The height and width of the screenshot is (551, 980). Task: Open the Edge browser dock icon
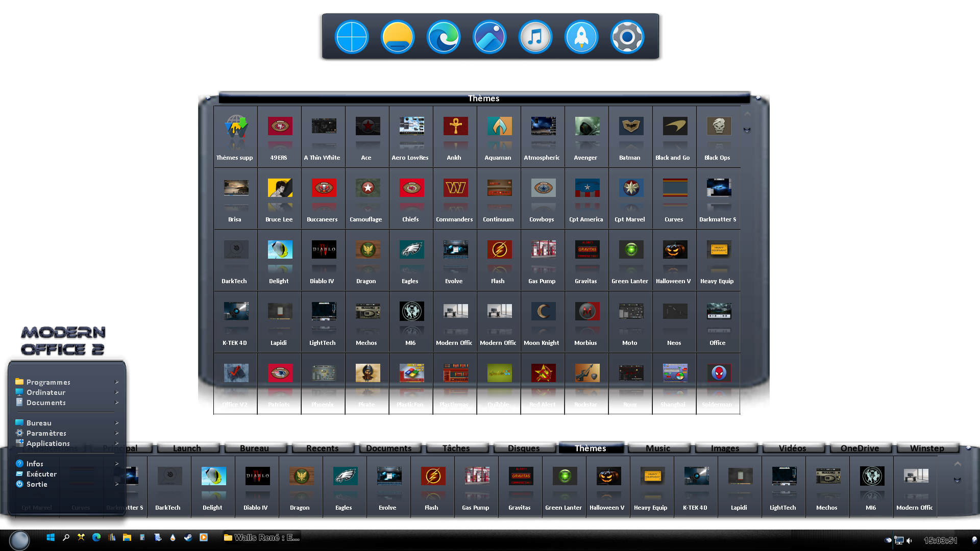[443, 37]
